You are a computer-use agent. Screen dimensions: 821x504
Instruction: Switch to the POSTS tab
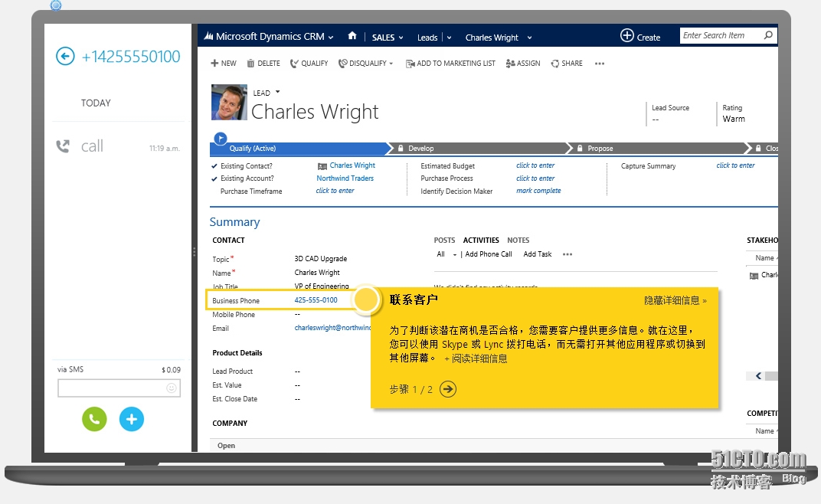(x=444, y=240)
